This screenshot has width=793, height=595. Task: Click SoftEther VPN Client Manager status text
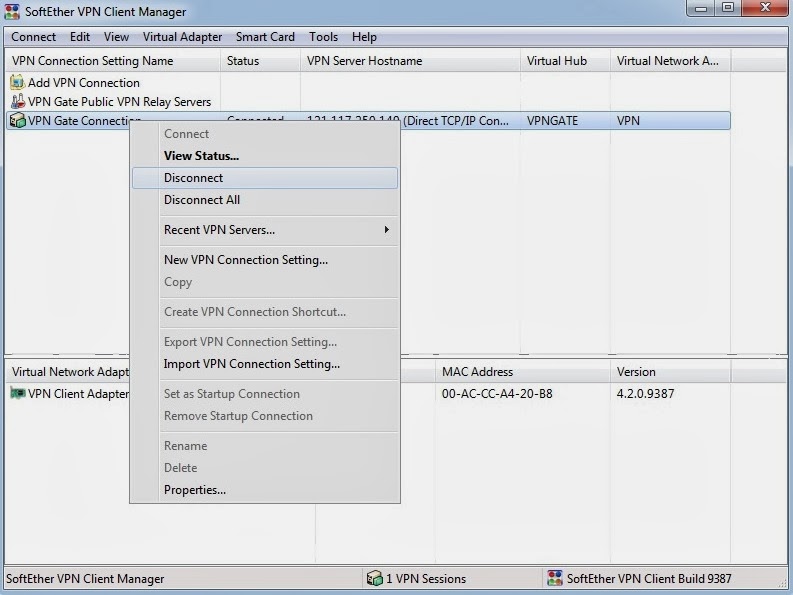(85, 578)
